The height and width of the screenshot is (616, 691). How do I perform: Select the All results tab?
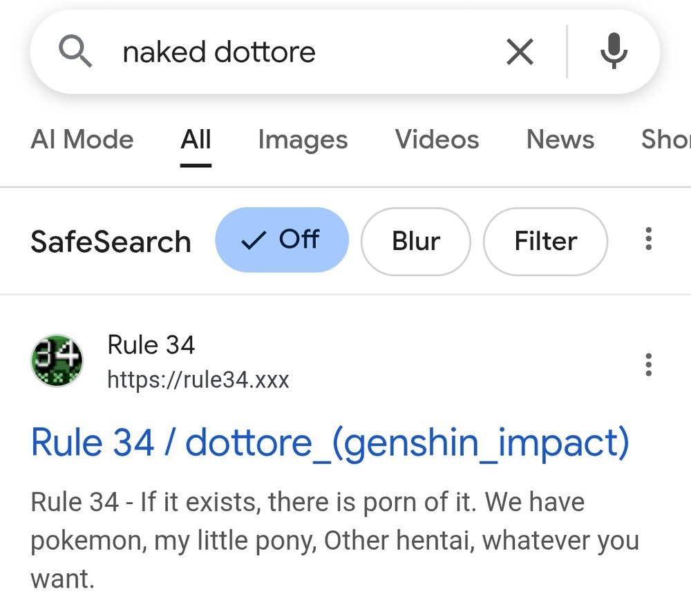(196, 139)
